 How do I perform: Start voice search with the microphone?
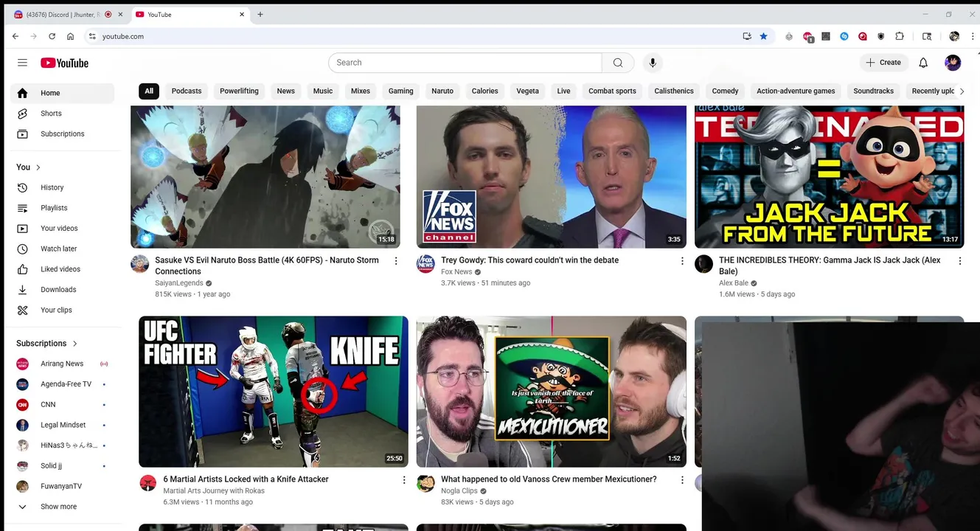click(x=653, y=63)
